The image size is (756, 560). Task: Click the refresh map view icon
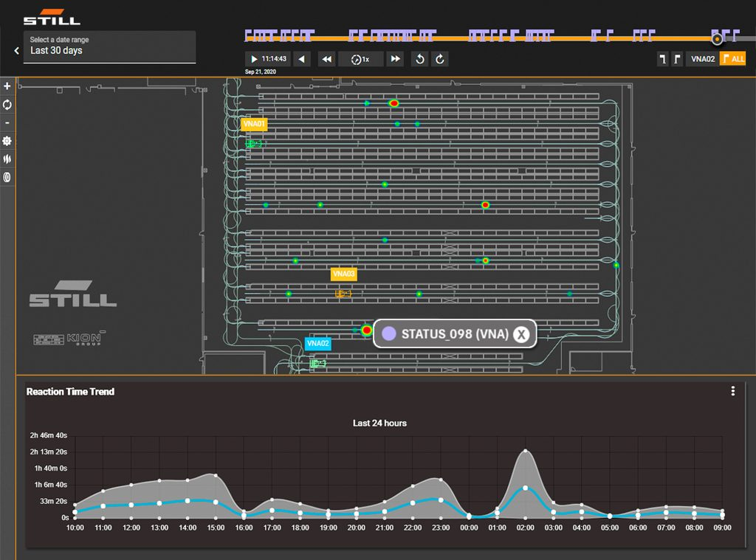tap(7, 105)
